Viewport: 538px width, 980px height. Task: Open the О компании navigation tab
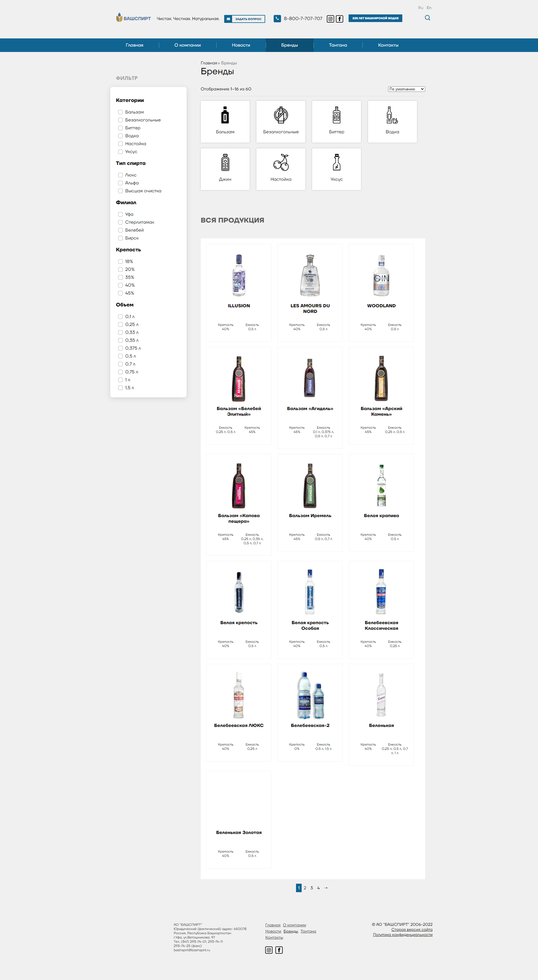(x=187, y=45)
